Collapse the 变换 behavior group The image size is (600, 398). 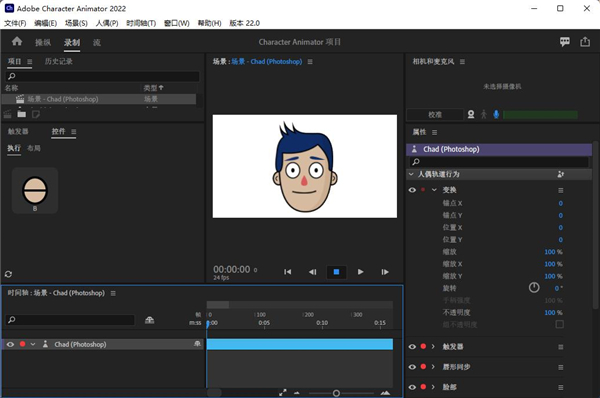[x=434, y=190]
